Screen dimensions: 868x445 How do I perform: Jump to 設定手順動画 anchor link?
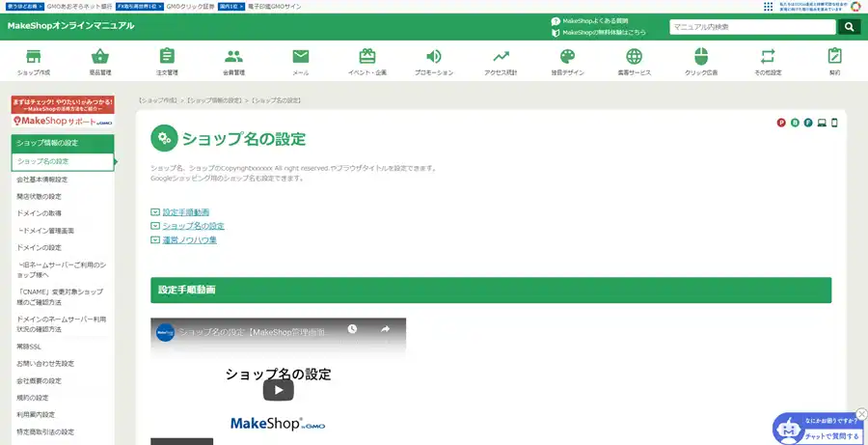click(x=186, y=212)
